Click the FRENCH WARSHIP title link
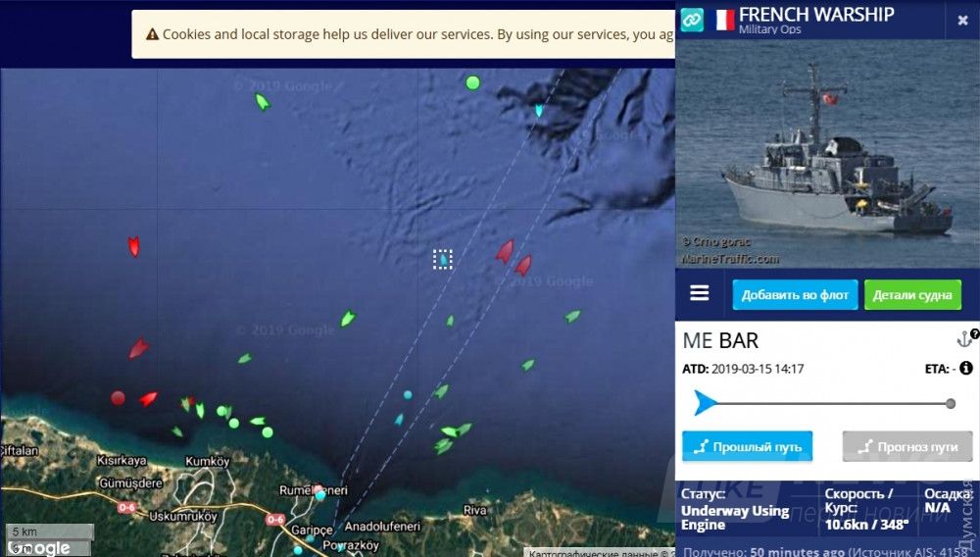Image resolution: width=980 pixels, height=557 pixels. [816, 15]
